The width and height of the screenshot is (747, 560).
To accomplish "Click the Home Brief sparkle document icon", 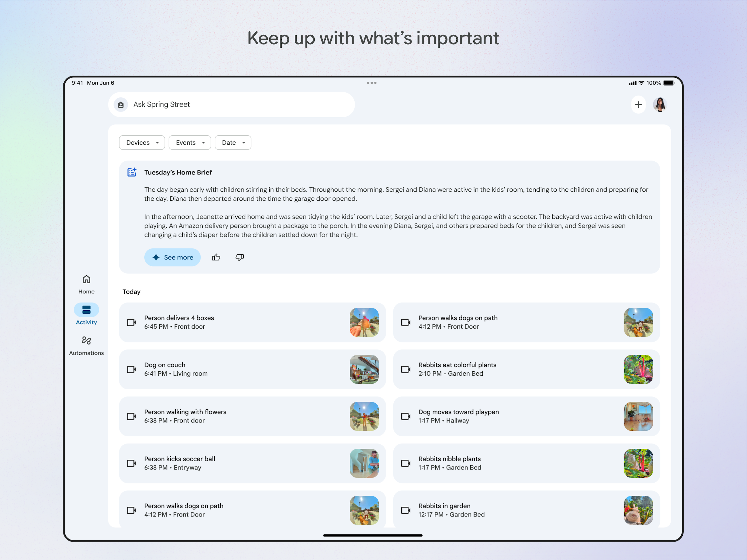I will [132, 172].
